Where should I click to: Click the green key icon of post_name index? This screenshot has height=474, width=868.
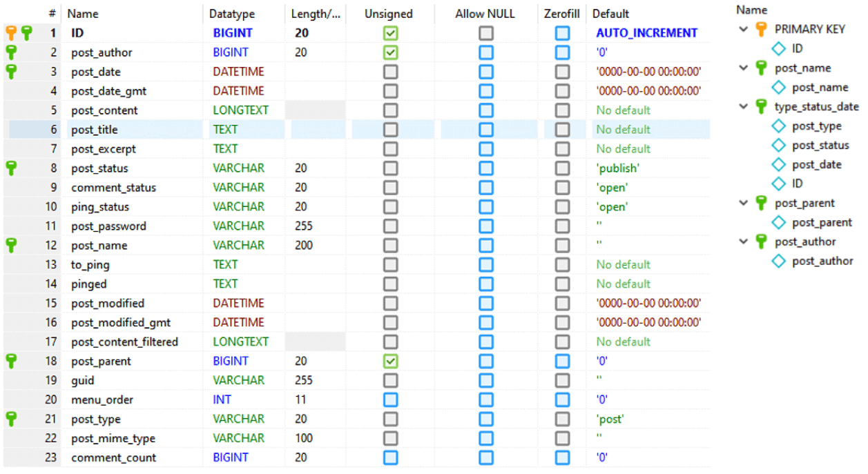761,68
